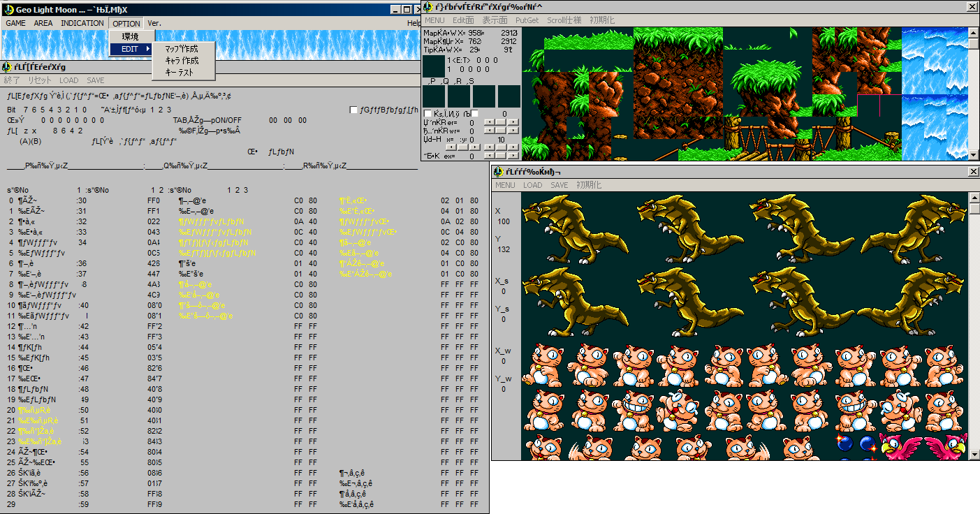Open the Scroll仕様 menu in map editor
The height and width of the screenshot is (514, 980).
pyautogui.click(x=563, y=20)
